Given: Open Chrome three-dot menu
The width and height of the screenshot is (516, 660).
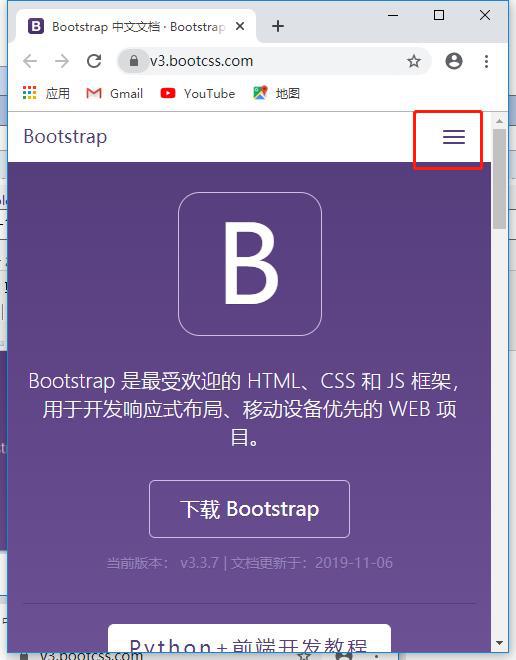Looking at the screenshot, I should pos(486,61).
